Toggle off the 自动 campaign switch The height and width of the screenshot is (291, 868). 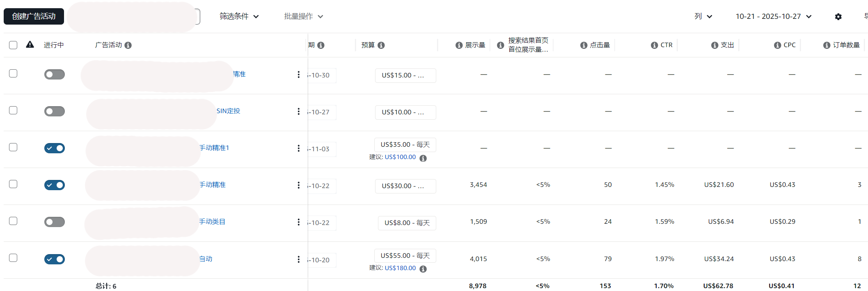pos(55,259)
